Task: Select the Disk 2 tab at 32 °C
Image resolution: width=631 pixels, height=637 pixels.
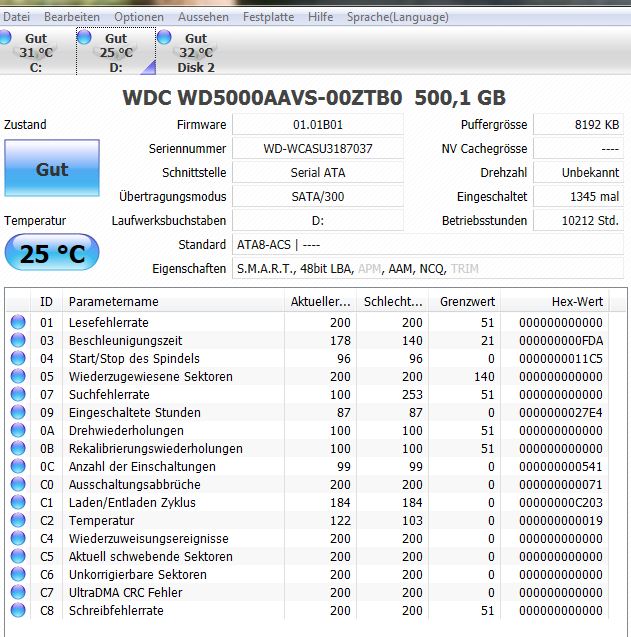Action: click(196, 52)
